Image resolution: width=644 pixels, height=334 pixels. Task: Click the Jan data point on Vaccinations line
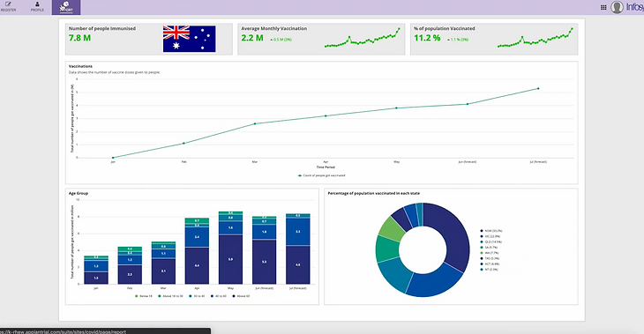click(x=113, y=158)
